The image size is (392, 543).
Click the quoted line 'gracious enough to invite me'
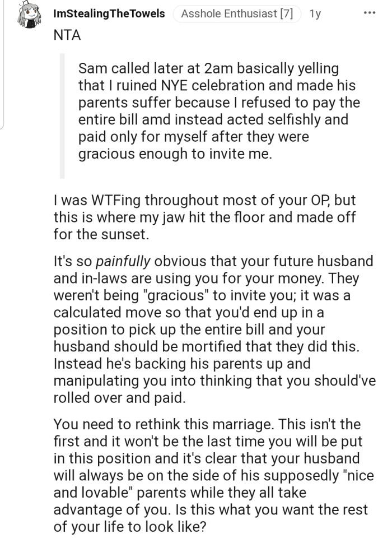click(175, 154)
